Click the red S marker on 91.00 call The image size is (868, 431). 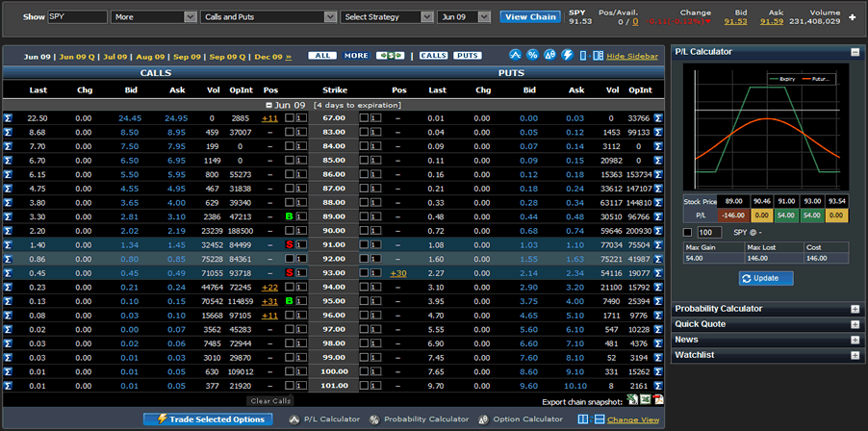(x=289, y=244)
